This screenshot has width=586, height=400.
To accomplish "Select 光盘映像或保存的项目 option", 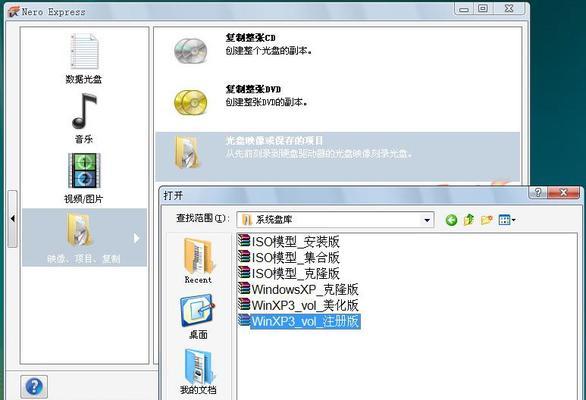I will pyautogui.click(x=337, y=157).
